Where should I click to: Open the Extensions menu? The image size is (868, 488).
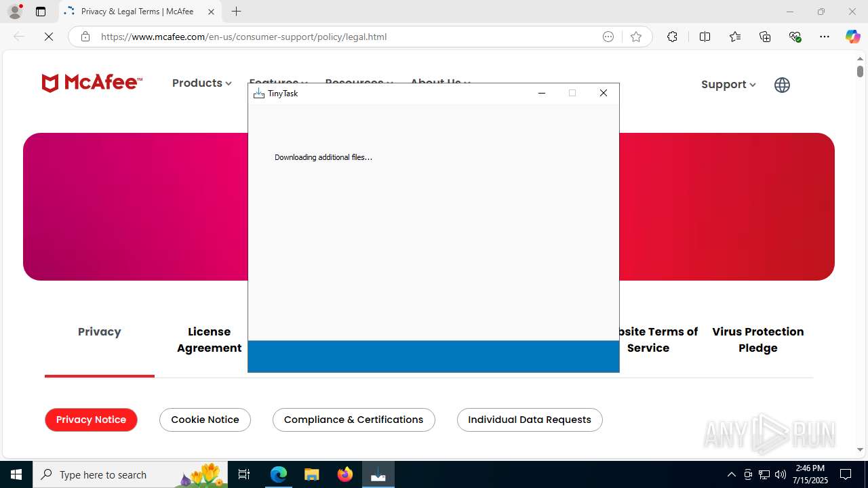672,37
